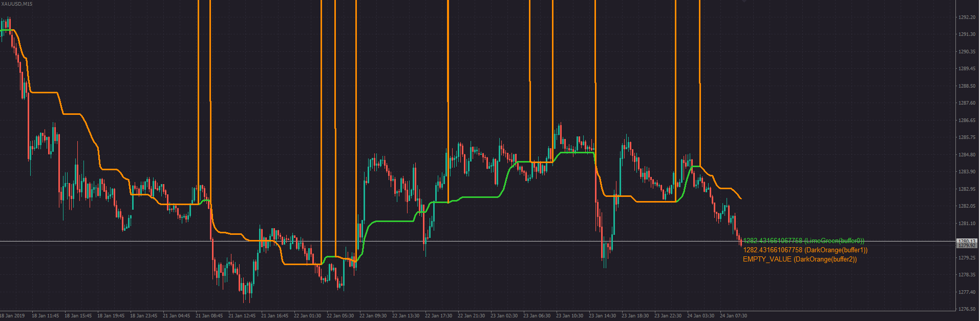Click the 24 Jan 03:30 time label
The width and height of the screenshot is (980, 321).
(700, 316)
